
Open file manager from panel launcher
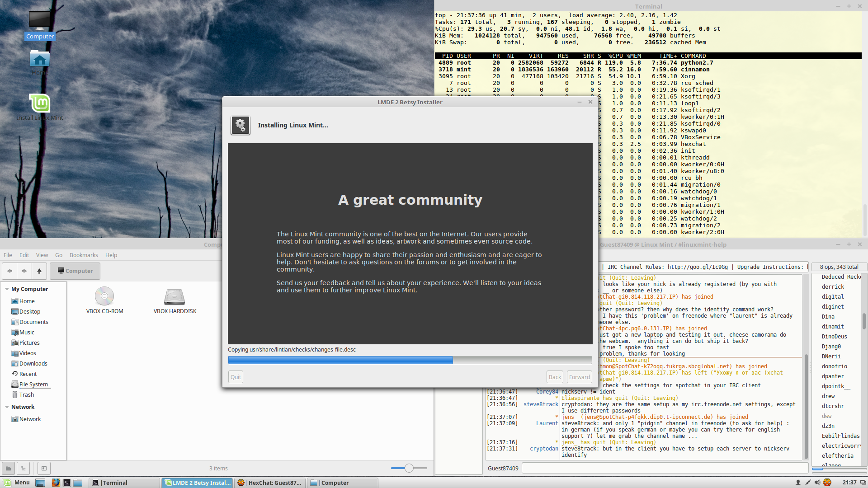(78, 483)
